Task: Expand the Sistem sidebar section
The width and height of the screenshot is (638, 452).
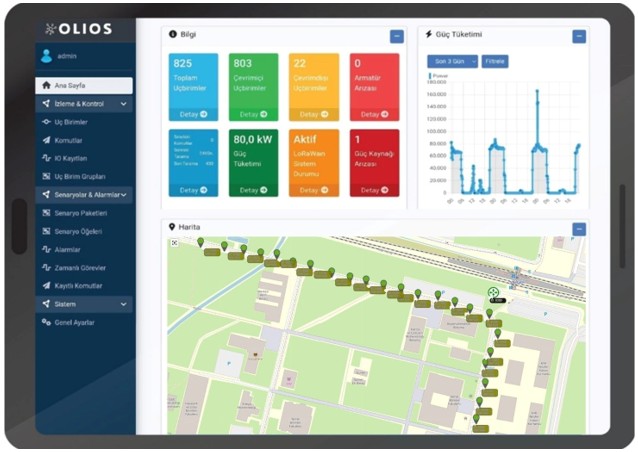Action: click(x=123, y=304)
